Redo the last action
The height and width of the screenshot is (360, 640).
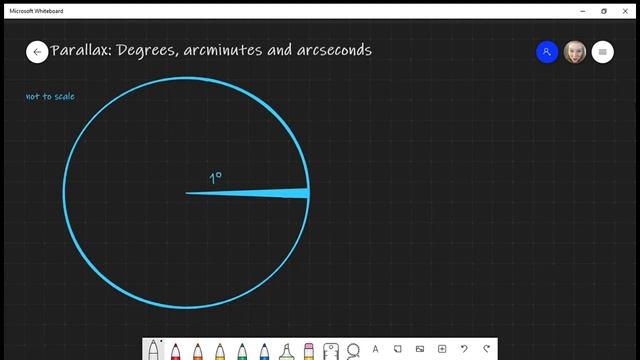pyautogui.click(x=486, y=349)
